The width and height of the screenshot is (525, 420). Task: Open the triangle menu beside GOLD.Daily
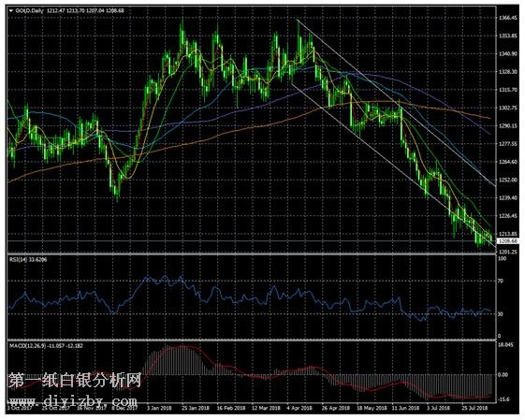(11, 10)
